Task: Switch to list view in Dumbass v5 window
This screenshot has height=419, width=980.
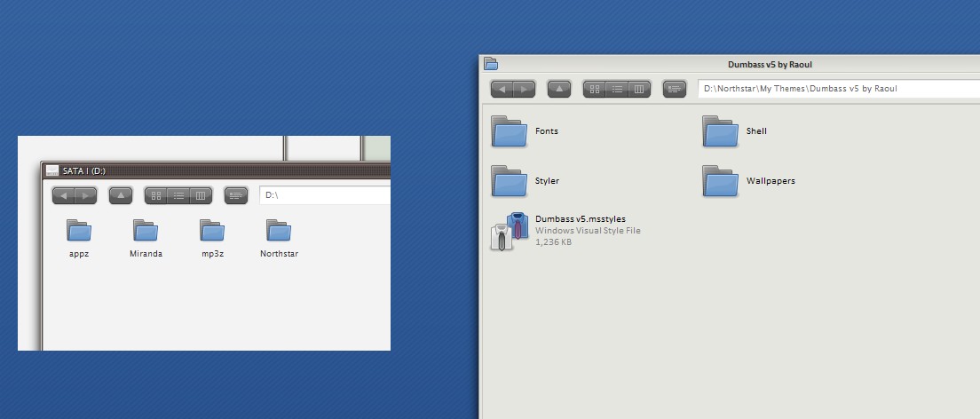Action: click(617, 89)
